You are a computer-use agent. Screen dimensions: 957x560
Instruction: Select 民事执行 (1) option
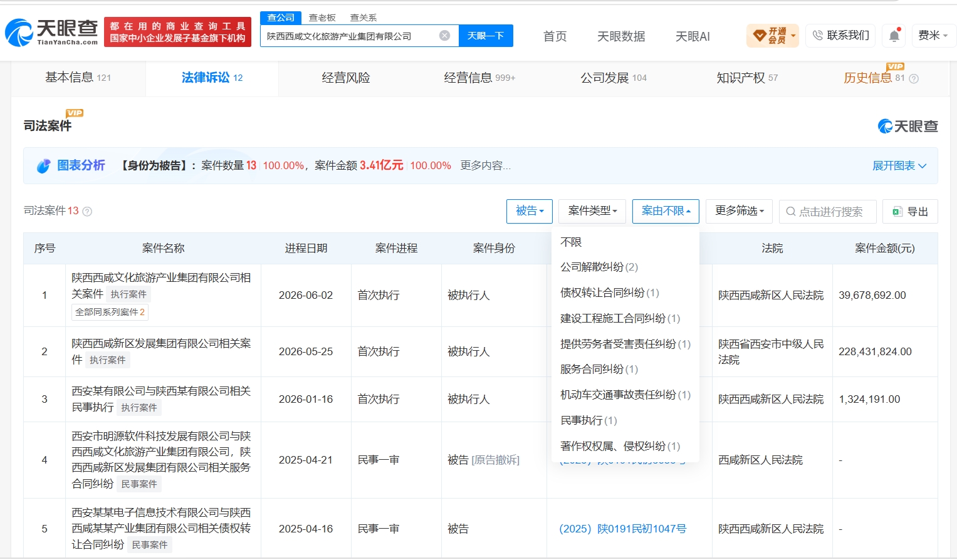(589, 420)
